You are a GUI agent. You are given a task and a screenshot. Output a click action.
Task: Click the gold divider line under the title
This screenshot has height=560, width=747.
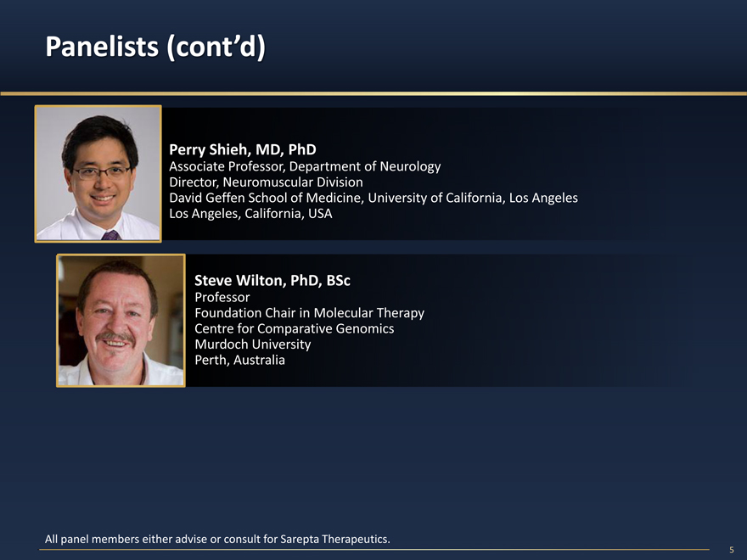coord(373,92)
